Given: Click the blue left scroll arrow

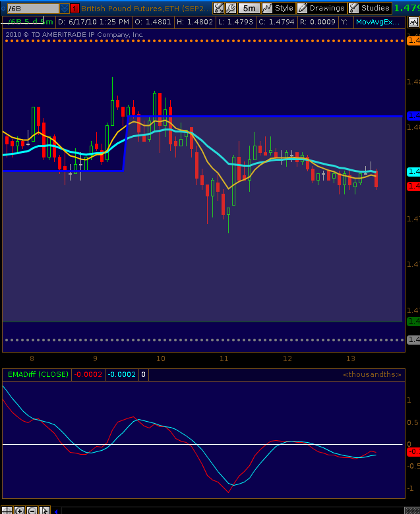Looking at the screenshot, I should pyautogui.click(x=56, y=511).
